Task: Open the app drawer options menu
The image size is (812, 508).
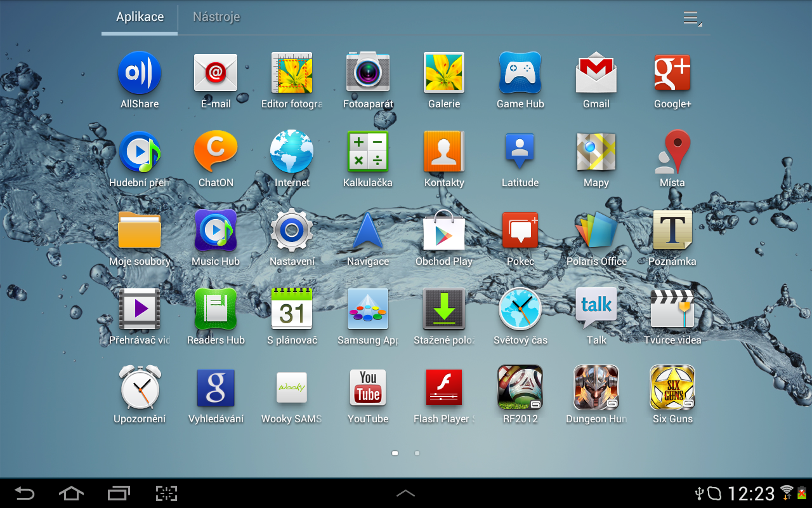Action: point(691,18)
